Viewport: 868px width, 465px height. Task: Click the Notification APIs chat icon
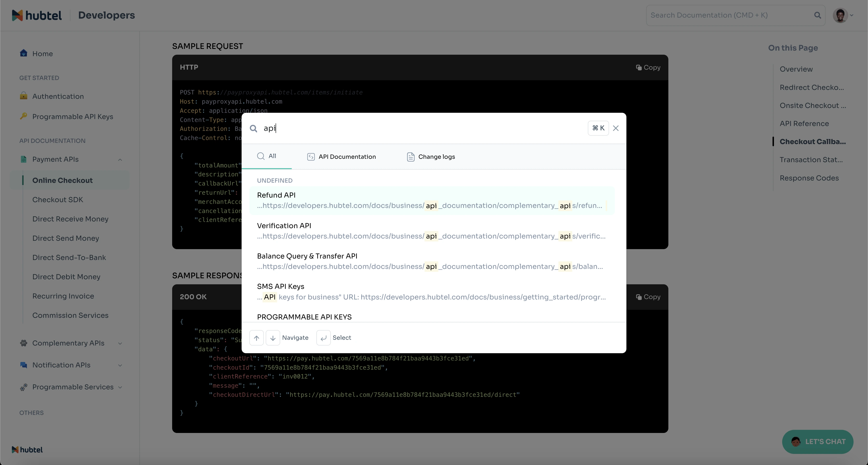click(x=23, y=365)
